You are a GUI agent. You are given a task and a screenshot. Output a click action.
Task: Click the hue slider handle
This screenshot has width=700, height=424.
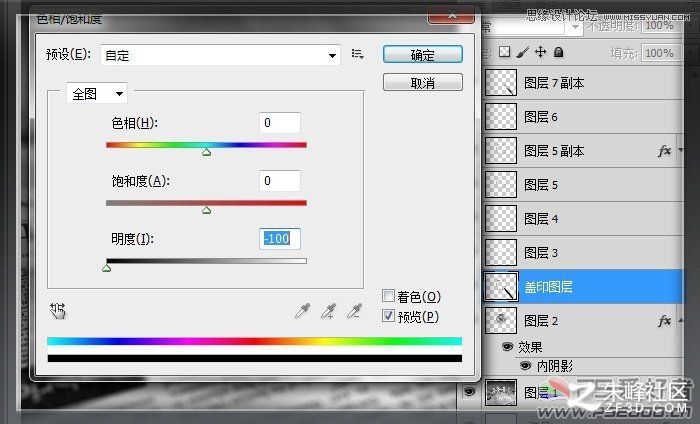206,152
